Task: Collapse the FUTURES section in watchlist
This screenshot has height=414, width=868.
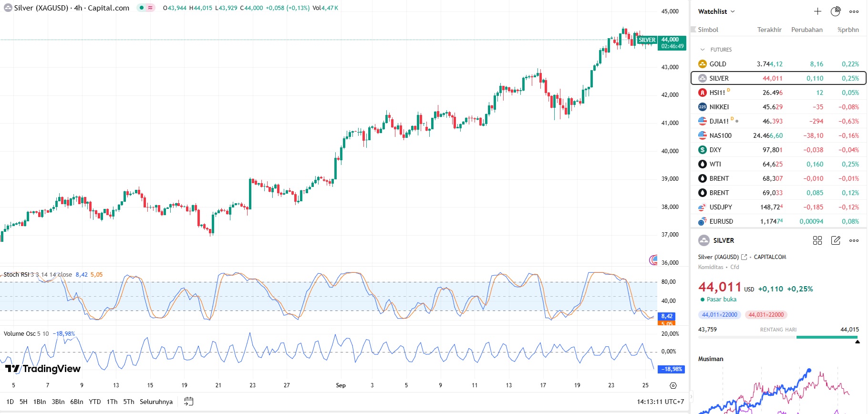Action: click(x=703, y=50)
